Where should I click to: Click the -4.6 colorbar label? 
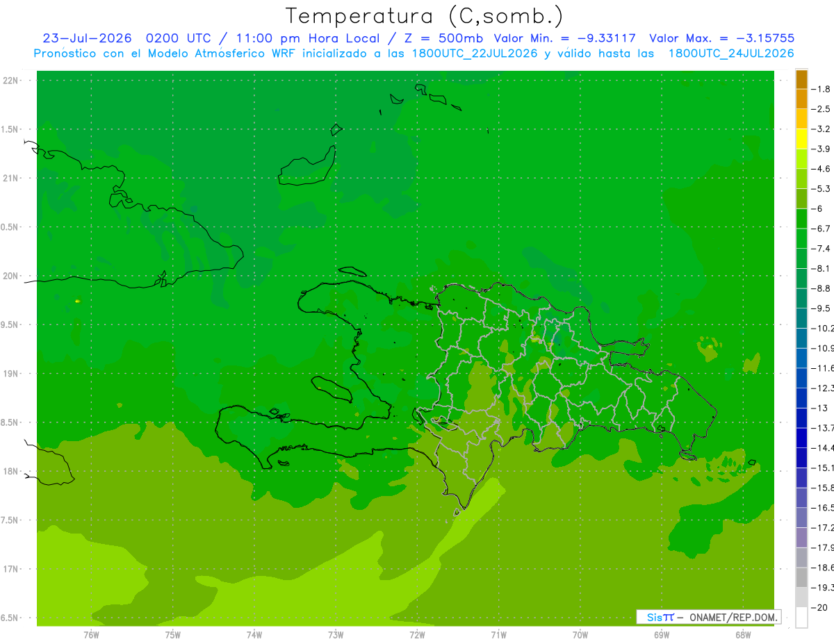coord(821,169)
